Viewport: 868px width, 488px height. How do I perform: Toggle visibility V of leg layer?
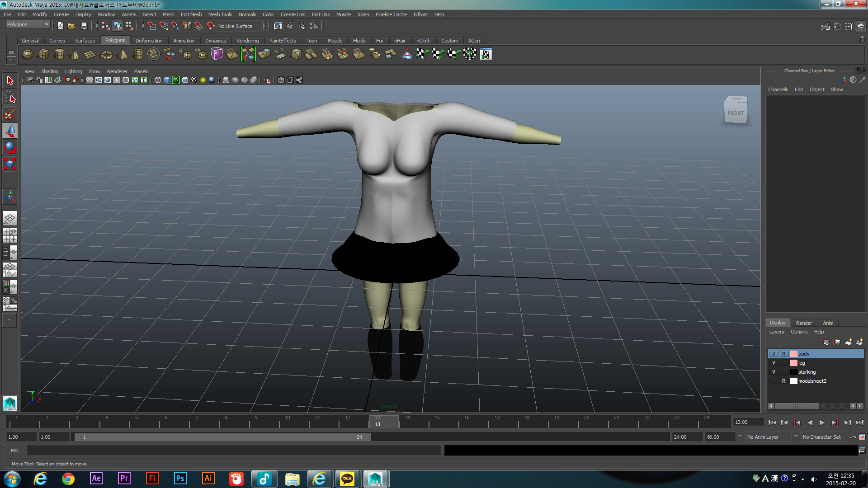pos(774,363)
